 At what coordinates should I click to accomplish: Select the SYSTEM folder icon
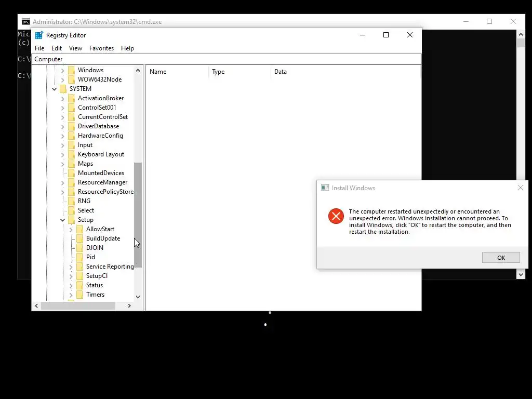click(x=63, y=89)
